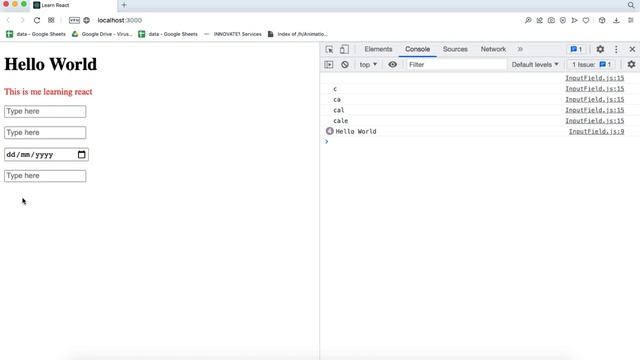Viewport: 640px width, 360px height.
Task: Switch to the Elements tab
Action: point(378,49)
